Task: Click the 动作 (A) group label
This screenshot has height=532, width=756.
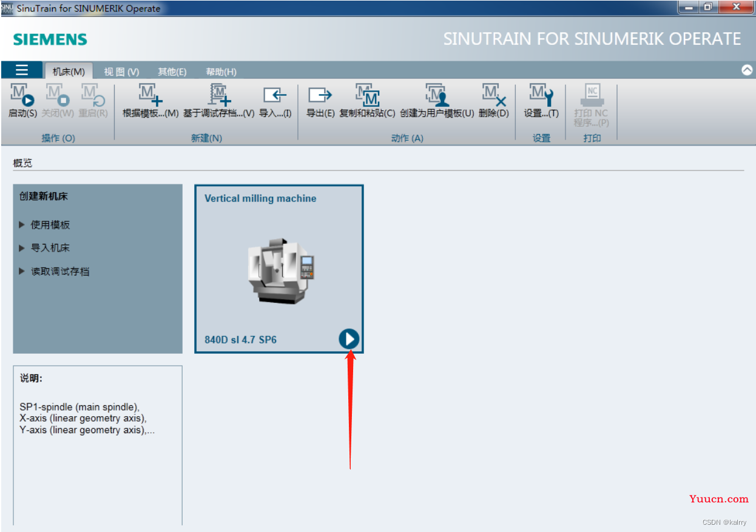Action: (407, 138)
